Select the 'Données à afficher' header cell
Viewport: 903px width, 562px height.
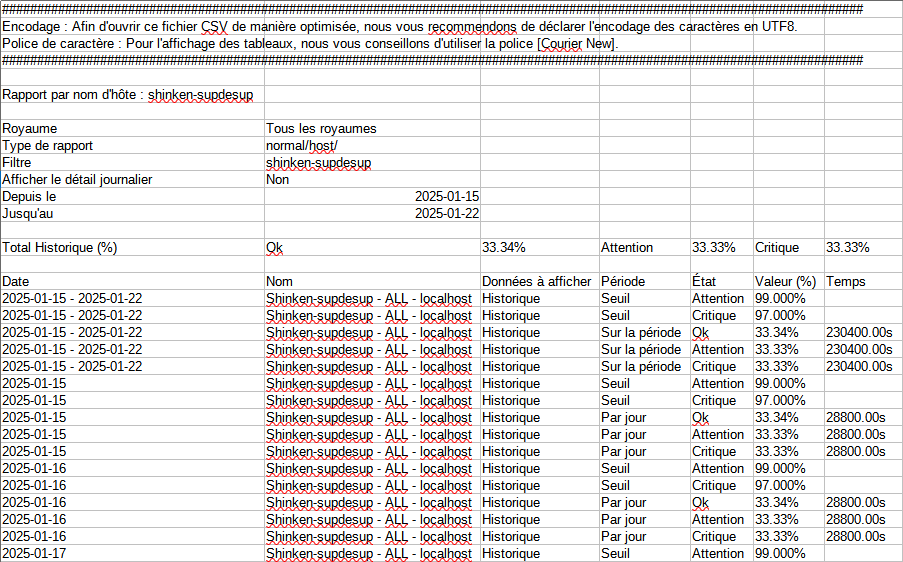point(536,282)
